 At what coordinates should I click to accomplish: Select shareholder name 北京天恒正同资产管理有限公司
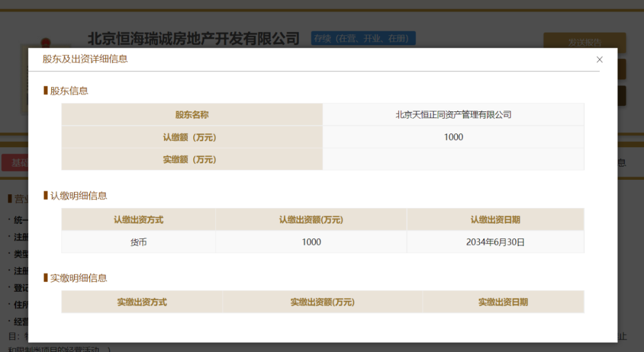(453, 115)
